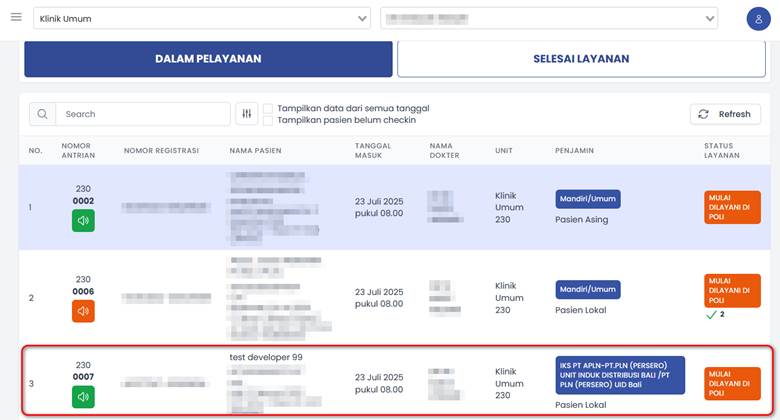Open the hamburger navigation menu
The height and width of the screenshot is (420, 780).
click(17, 18)
